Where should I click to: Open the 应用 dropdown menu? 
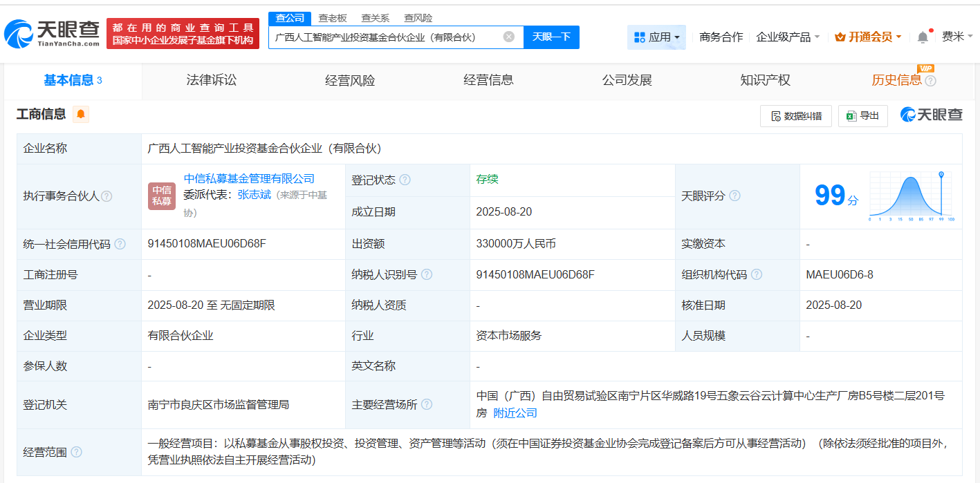coord(656,37)
